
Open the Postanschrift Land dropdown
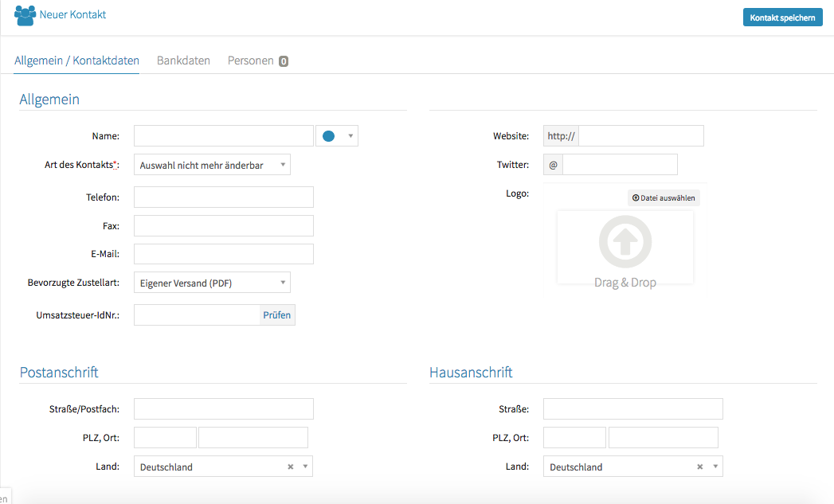point(305,467)
